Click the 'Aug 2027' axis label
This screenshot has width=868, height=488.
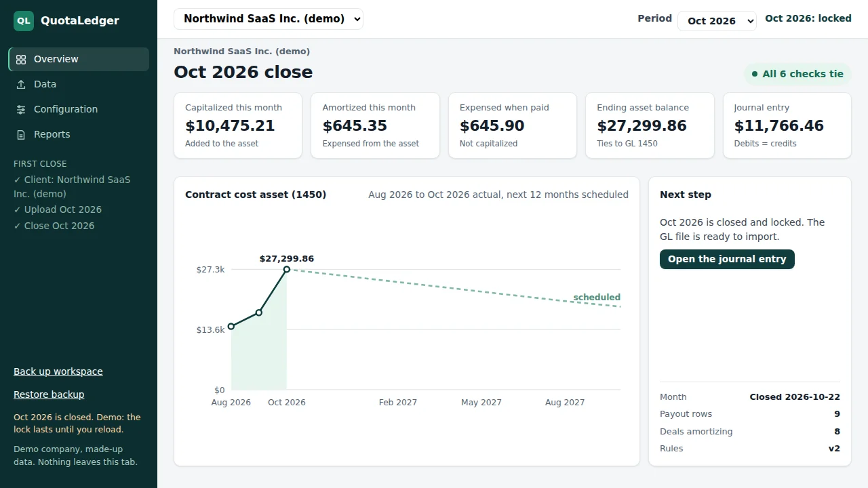click(x=565, y=403)
